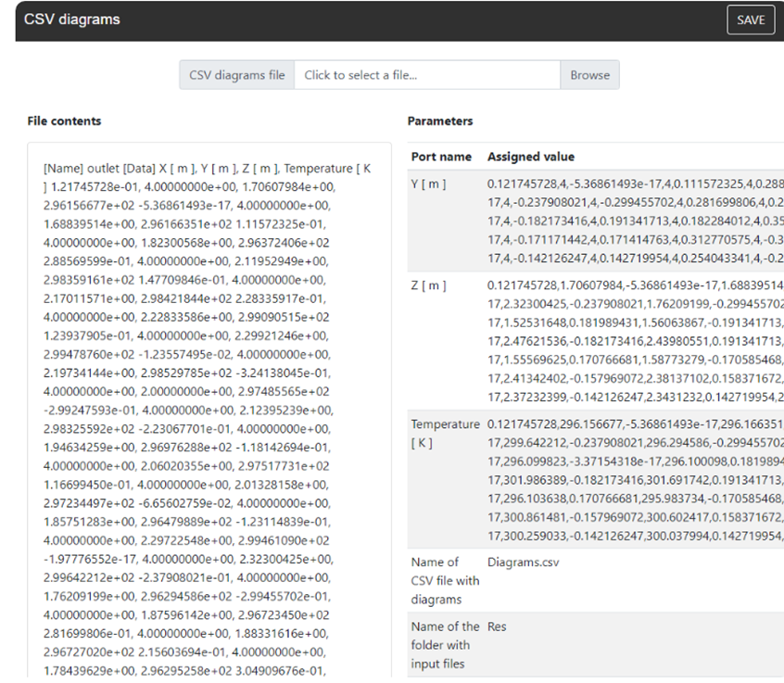
Task: Select the 'Port name' column header
Action: 441,157
